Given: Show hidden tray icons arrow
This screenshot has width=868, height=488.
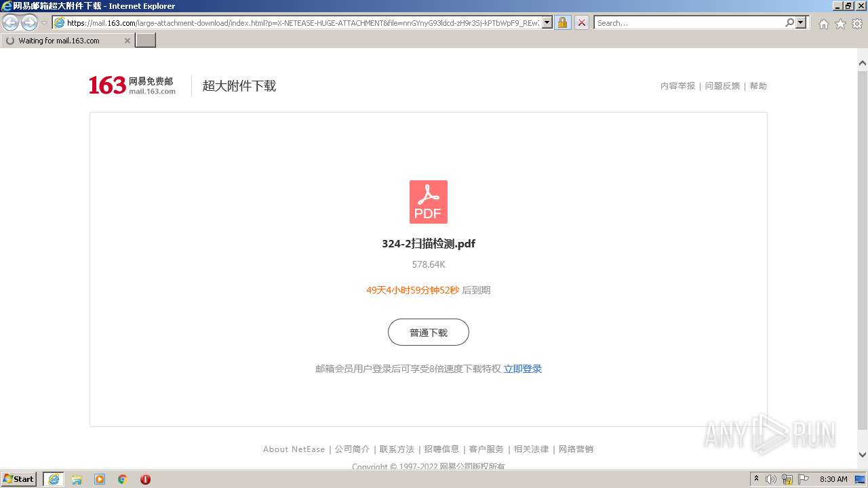Looking at the screenshot, I should (x=757, y=479).
